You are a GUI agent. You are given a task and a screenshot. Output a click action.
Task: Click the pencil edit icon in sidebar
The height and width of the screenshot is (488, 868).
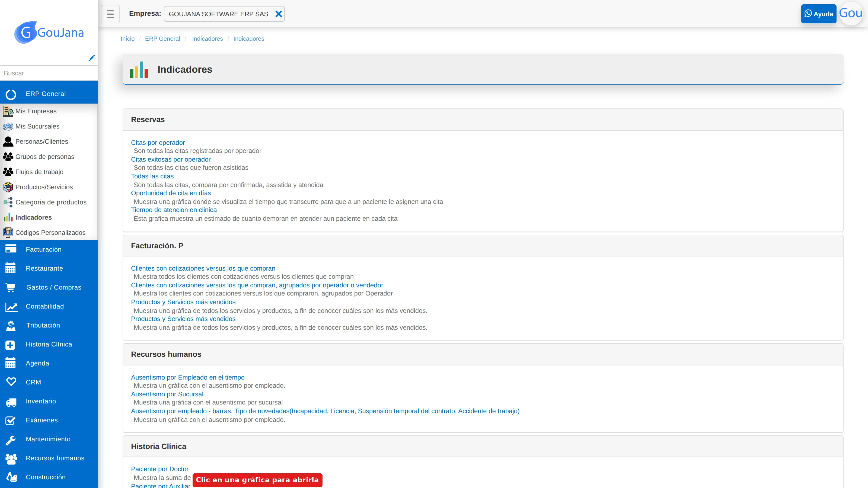91,58
